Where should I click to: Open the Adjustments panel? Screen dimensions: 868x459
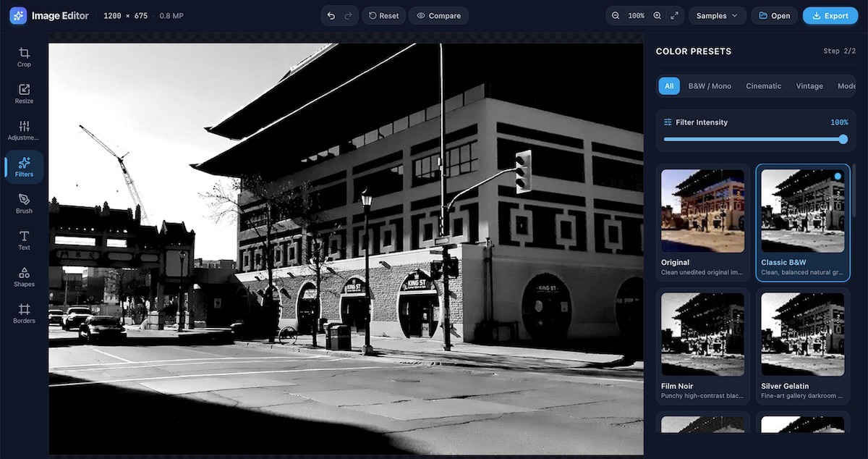pos(24,130)
